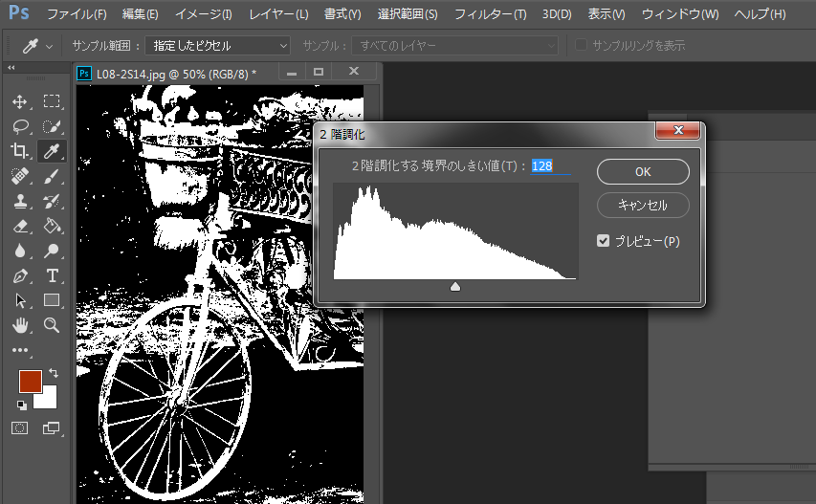Select the Rectangle shape tool
The height and width of the screenshot is (504, 816).
pyautogui.click(x=52, y=300)
